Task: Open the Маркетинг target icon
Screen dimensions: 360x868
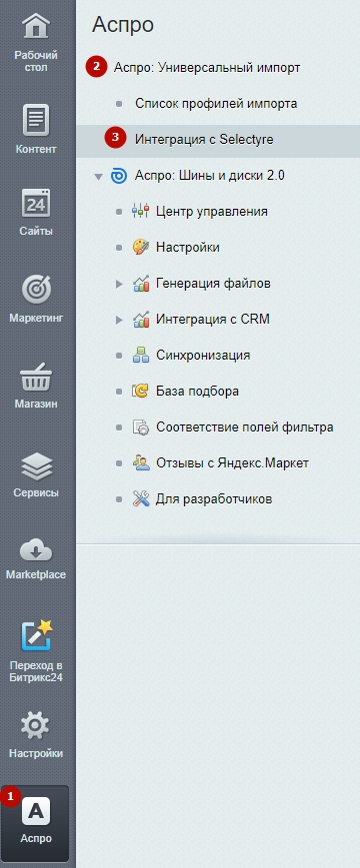Action: point(36,289)
